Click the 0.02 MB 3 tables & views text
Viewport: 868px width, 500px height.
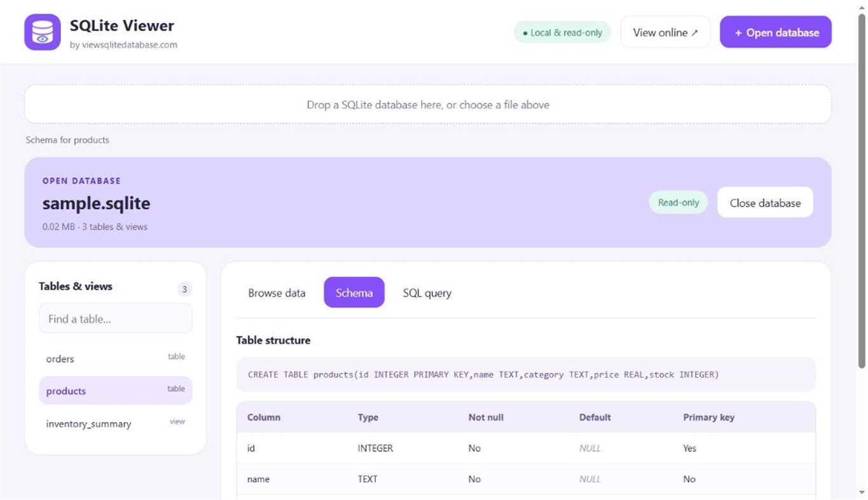95,226
